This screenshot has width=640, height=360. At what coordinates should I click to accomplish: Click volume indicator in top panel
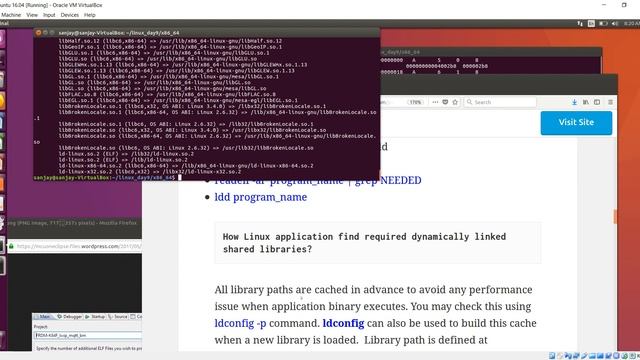click(615, 24)
